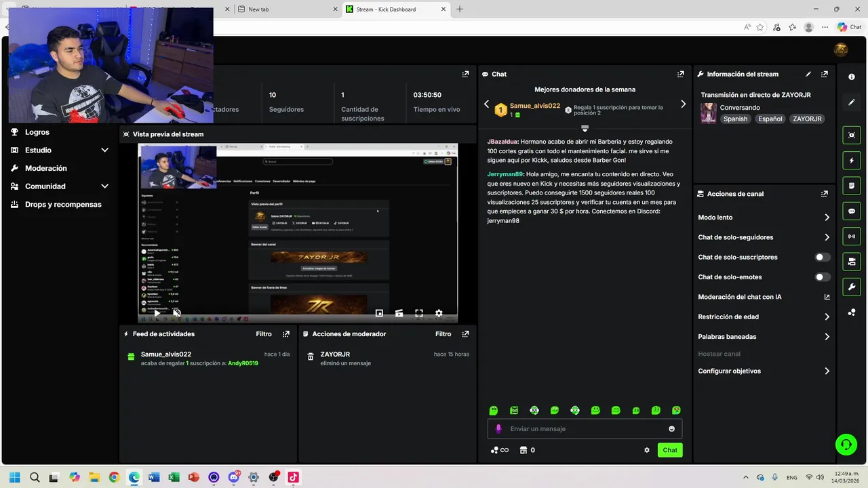Toggle chat panel bubble icon in right toolbar
Image resolution: width=868 pixels, height=488 pixels.
click(x=852, y=211)
